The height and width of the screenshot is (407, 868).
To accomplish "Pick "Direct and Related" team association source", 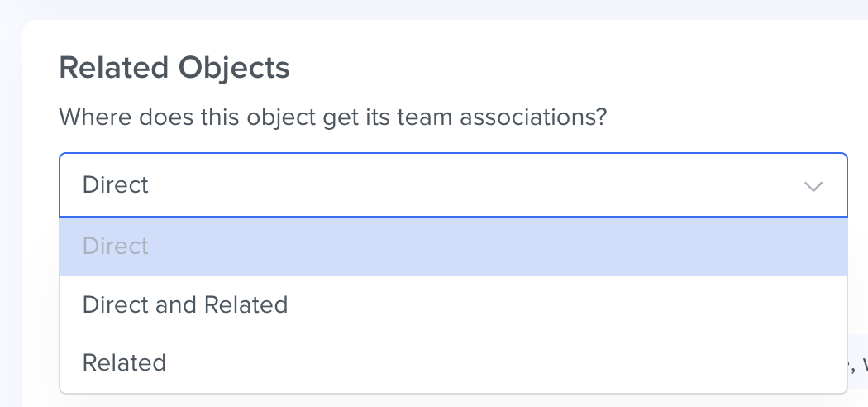I will click(185, 304).
